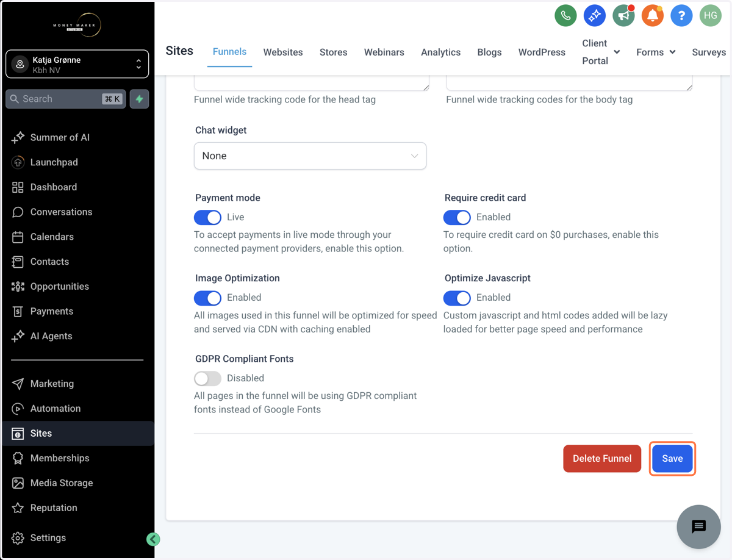This screenshot has height=560, width=732.
Task: Click the Settings gear icon
Action: (18, 537)
